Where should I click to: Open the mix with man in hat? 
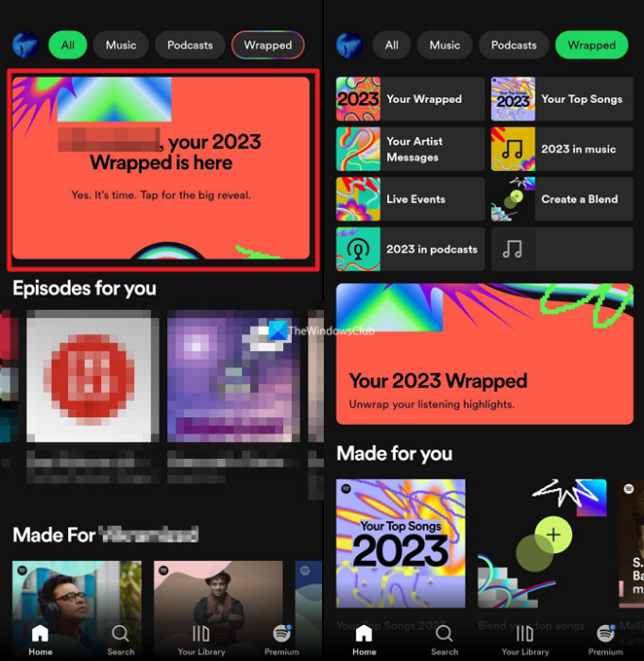[218, 602]
